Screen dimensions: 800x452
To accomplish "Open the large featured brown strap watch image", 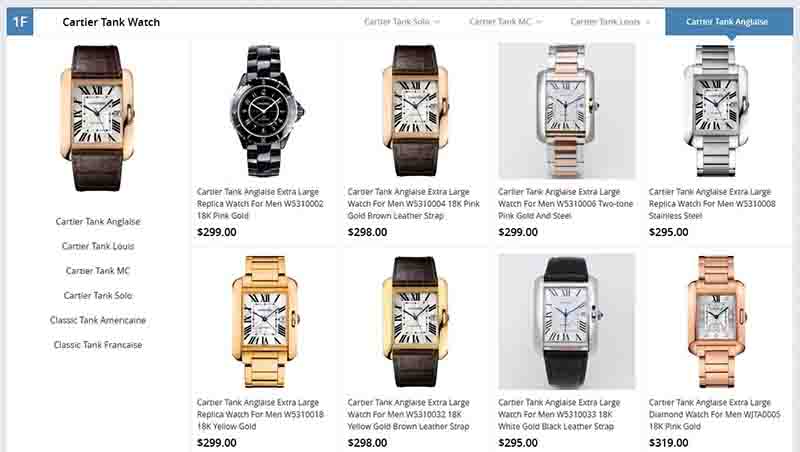I will pyautogui.click(x=97, y=118).
